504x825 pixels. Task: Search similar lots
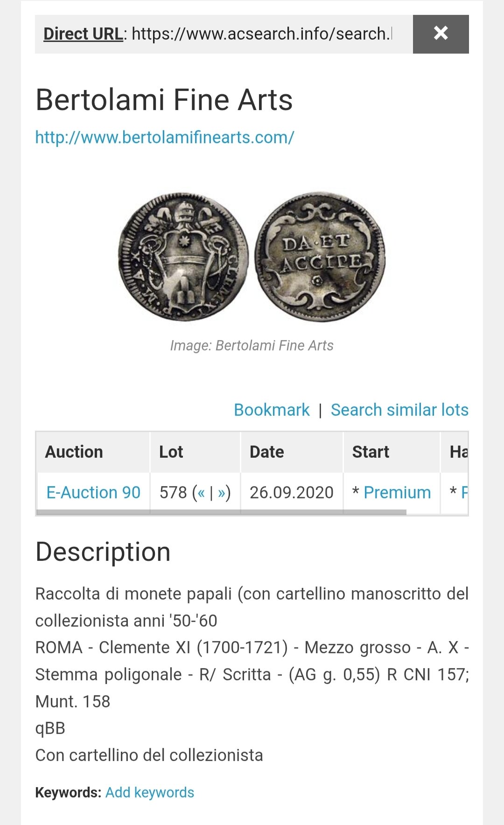pyautogui.click(x=399, y=410)
